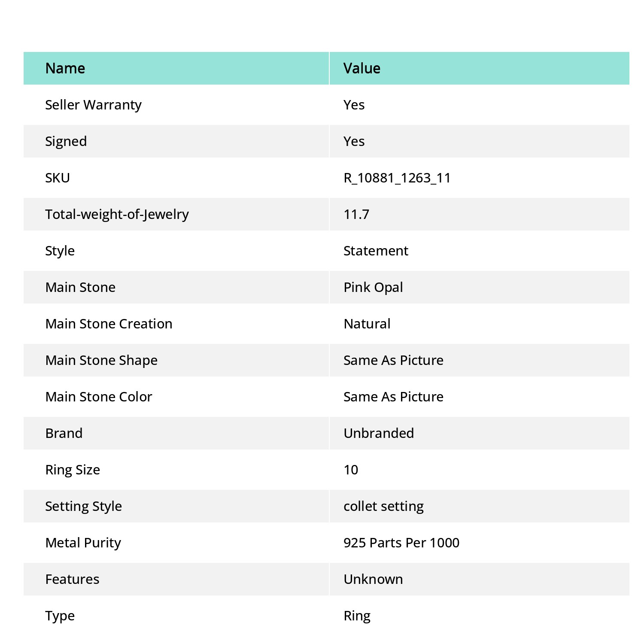Click the Statement style value

coord(376,251)
